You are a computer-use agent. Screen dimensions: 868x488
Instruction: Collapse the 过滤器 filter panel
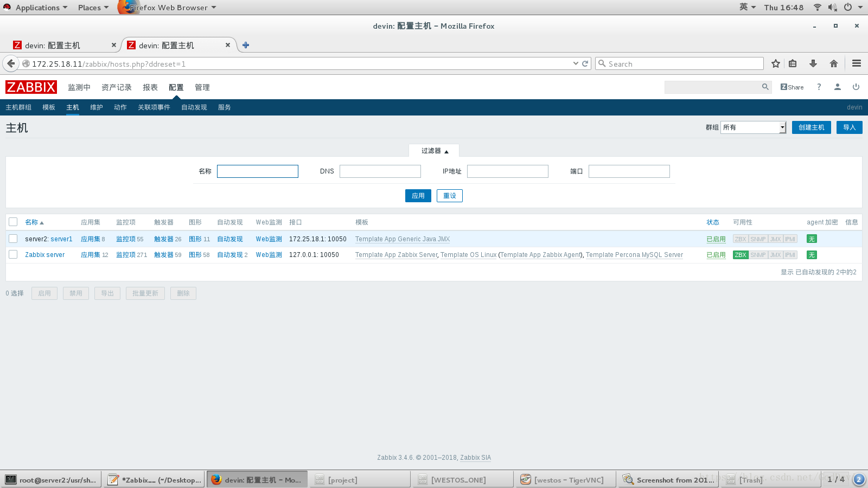pyautogui.click(x=434, y=151)
